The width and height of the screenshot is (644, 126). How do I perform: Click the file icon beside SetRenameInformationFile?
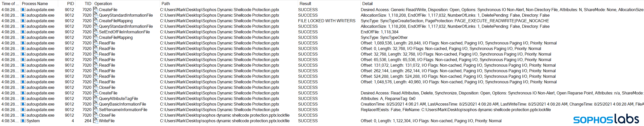[95, 110]
